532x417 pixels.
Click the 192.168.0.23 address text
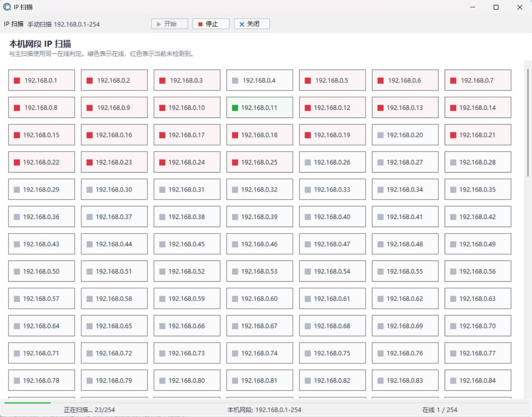pyautogui.click(x=114, y=162)
